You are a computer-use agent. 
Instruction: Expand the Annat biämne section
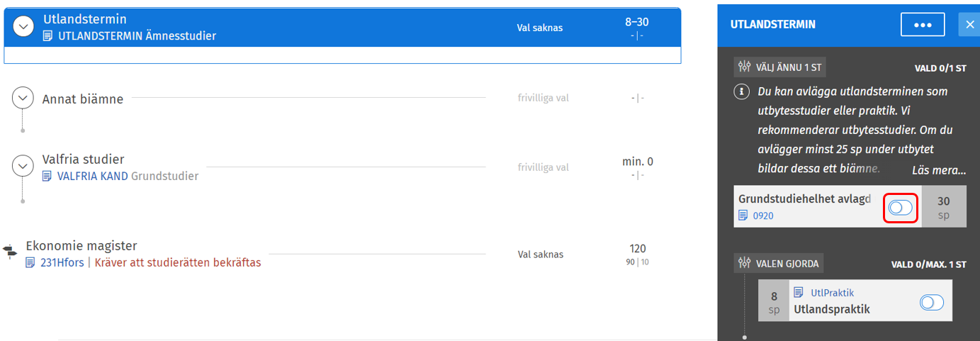(23, 98)
